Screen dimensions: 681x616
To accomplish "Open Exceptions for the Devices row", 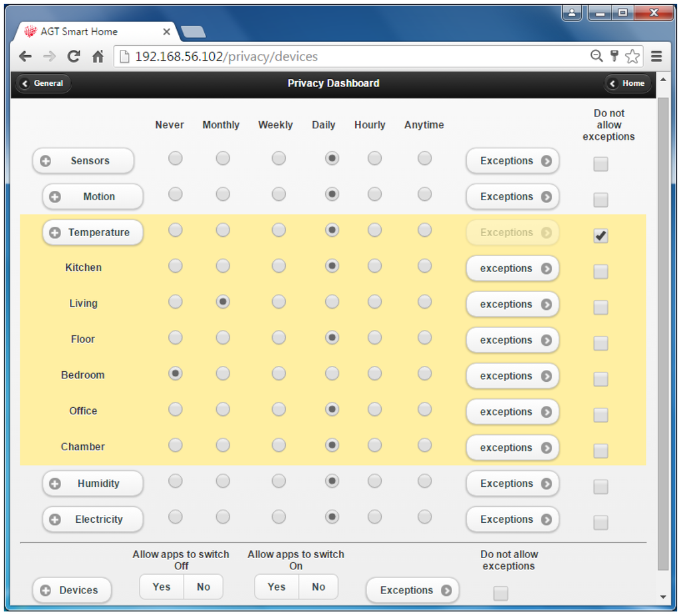I will tap(412, 590).
